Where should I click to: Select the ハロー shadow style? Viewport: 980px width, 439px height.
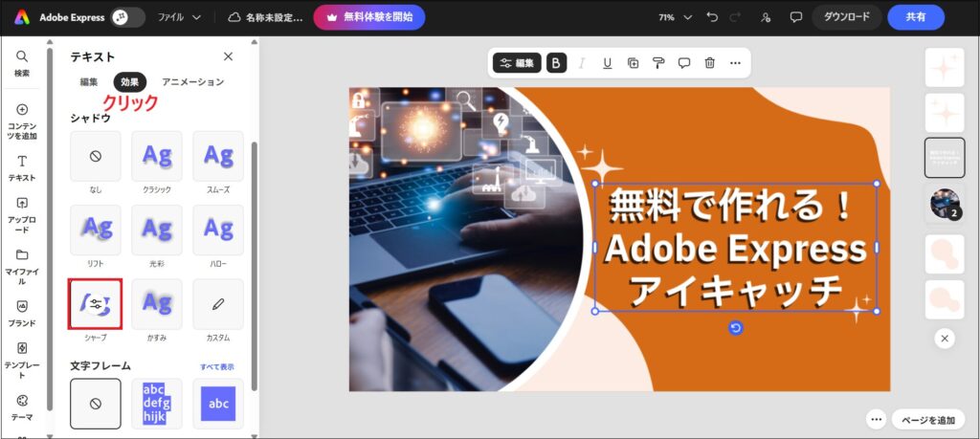tap(218, 230)
